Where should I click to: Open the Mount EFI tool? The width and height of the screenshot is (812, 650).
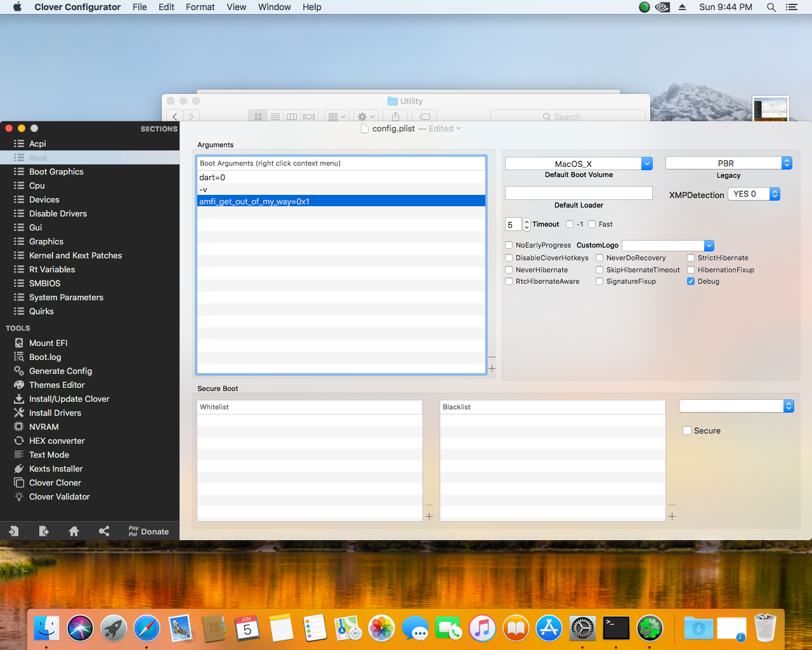point(48,343)
